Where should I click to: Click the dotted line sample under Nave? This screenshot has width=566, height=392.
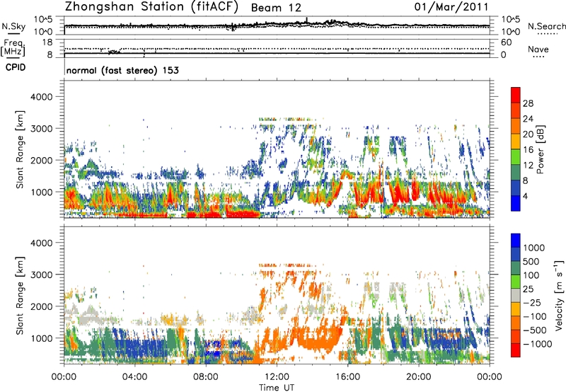point(539,57)
